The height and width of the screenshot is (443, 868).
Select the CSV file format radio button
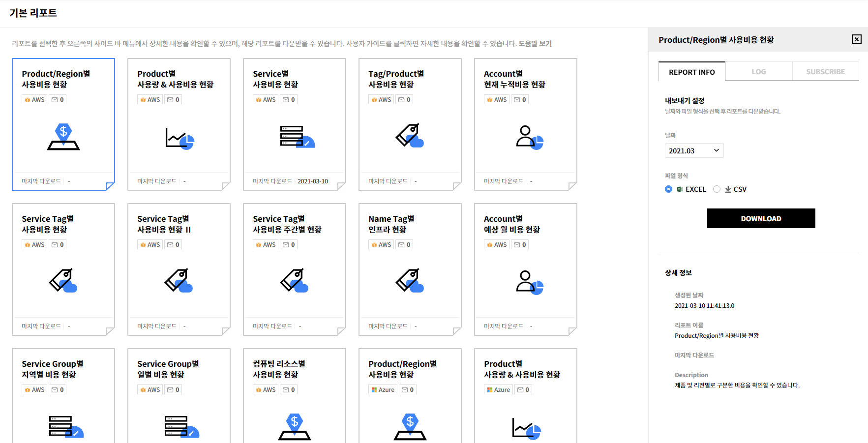point(717,189)
